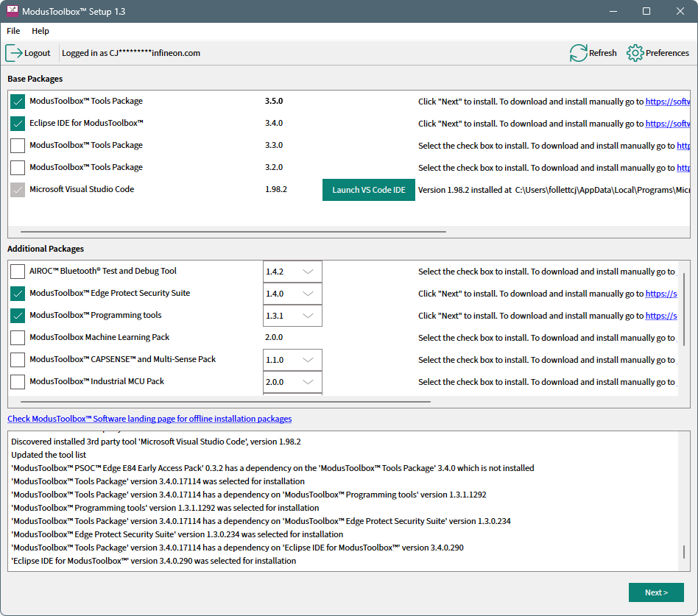Click the Launch VS Code IDE button
Screen dimensions: 698x616
click(x=369, y=190)
